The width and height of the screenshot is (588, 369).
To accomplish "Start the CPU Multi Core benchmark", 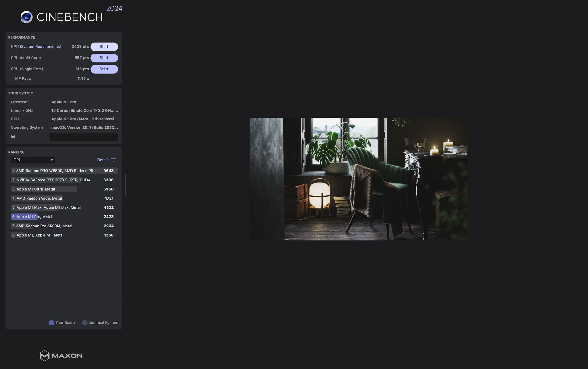I will tap(104, 58).
